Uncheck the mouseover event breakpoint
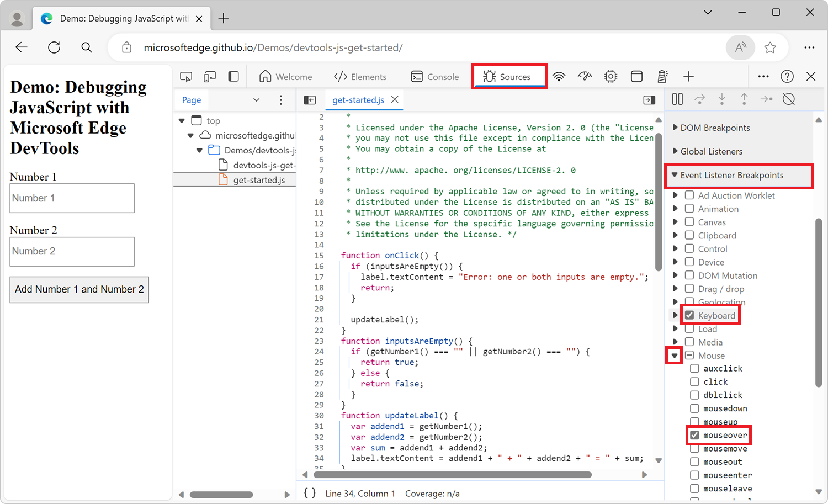 [x=695, y=435]
